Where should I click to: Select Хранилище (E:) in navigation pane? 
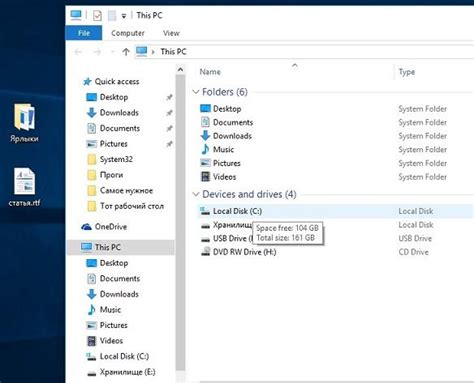coord(121,372)
